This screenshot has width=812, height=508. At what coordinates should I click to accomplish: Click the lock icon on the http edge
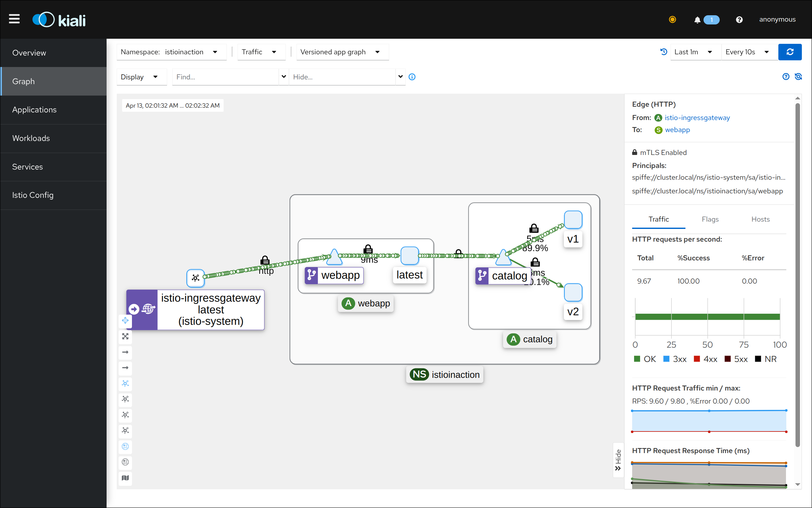tap(265, 260)
